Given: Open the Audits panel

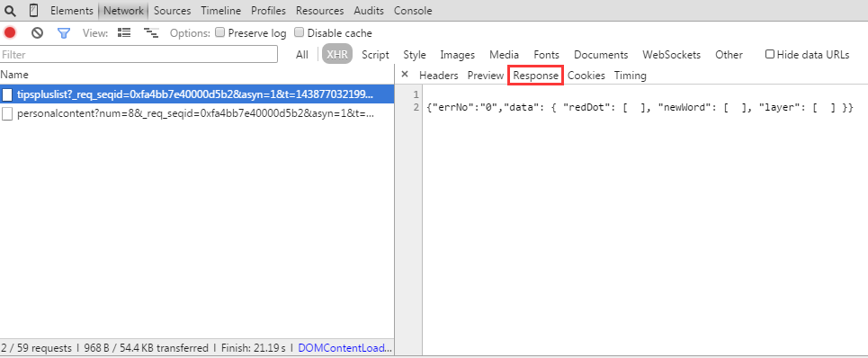Looking at the screenshot, I should (369, 11).
